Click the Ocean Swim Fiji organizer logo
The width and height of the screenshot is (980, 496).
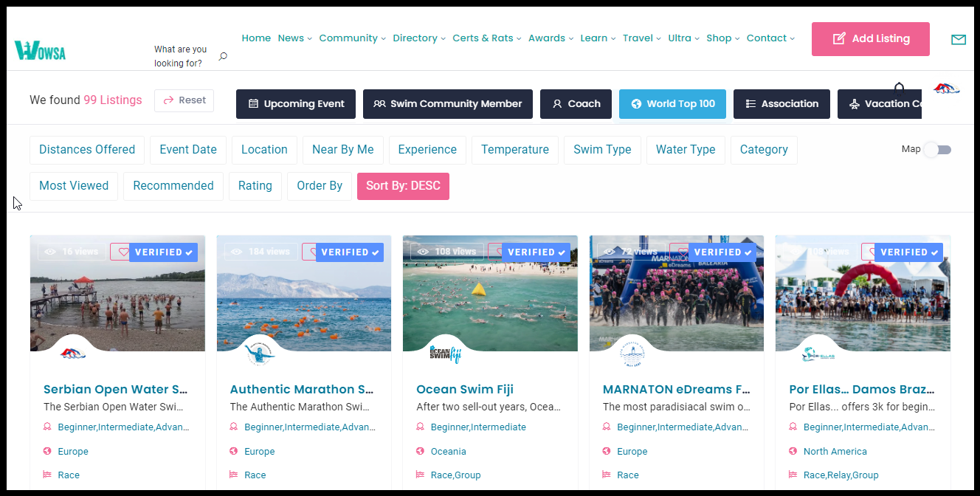tap(445, 354)
